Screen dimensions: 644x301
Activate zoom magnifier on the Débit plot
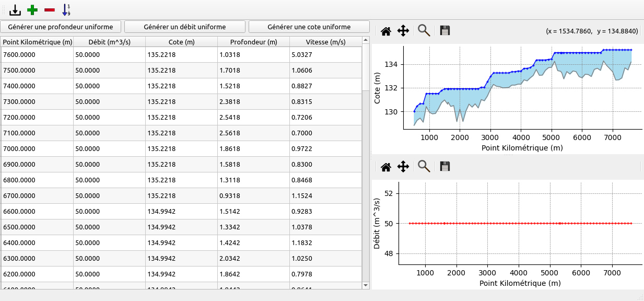424,167
